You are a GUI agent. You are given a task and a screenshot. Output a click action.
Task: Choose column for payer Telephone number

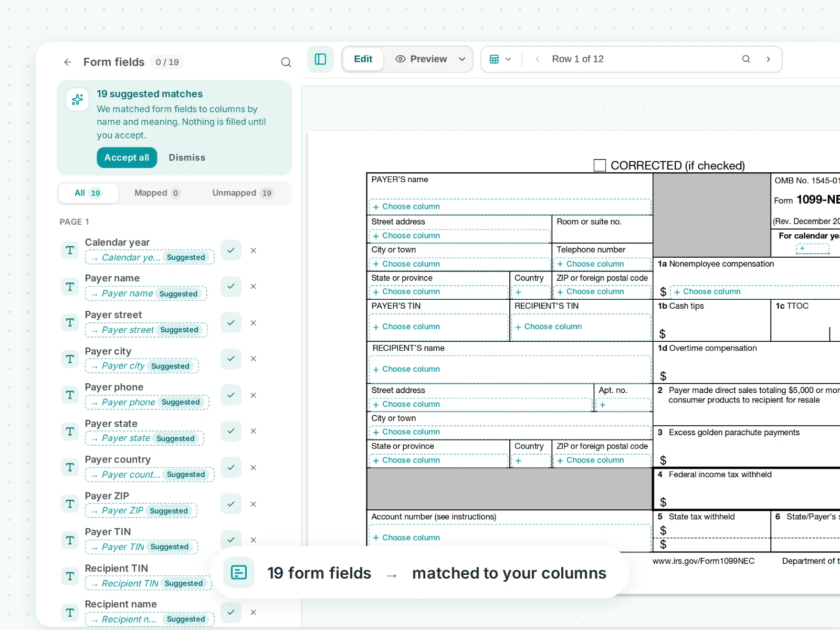tap(602, 264)
